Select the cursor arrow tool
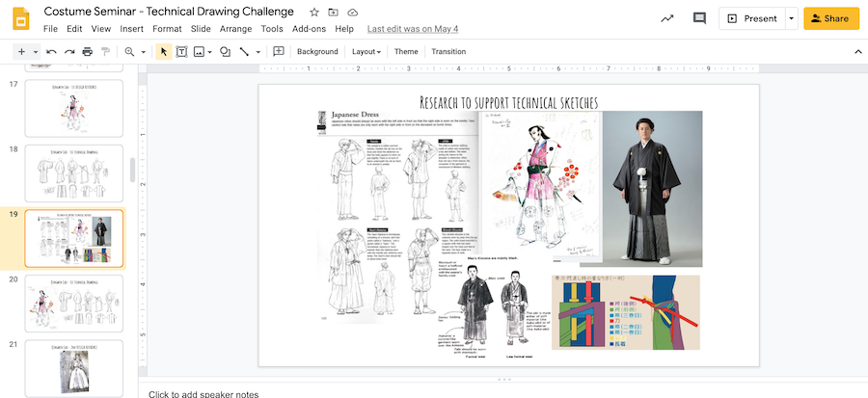 click(x=164, y=51)
